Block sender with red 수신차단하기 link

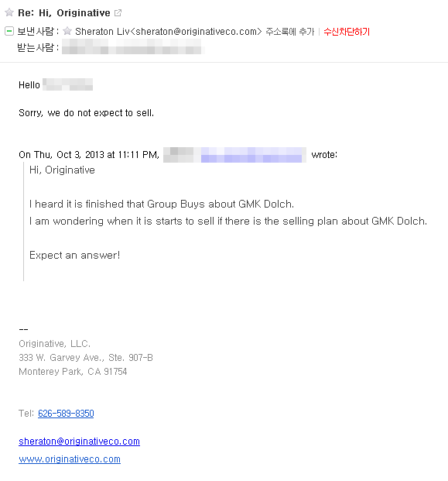[x=347, y=32]
